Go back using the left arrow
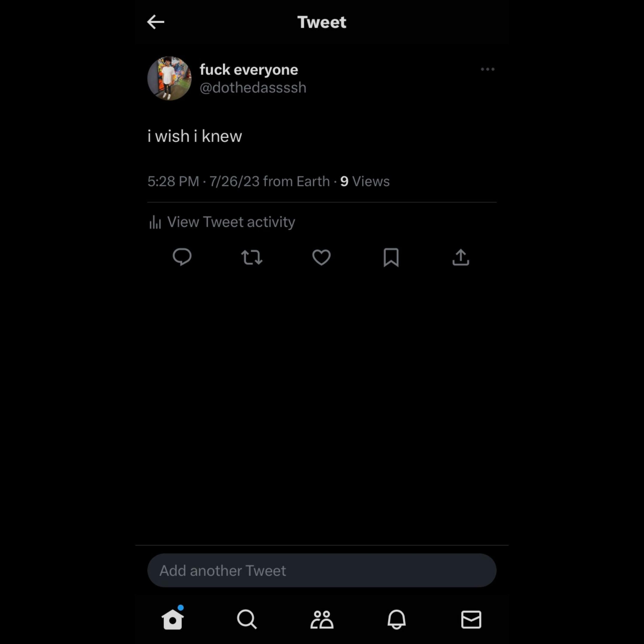This screenshot has height=644, width=644. coord(155,22)
